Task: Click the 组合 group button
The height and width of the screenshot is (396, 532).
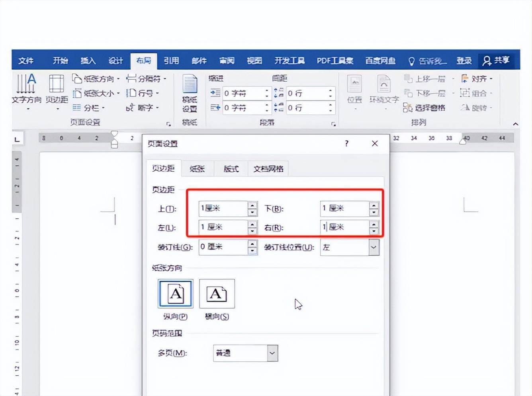Action: click(476, 93)
